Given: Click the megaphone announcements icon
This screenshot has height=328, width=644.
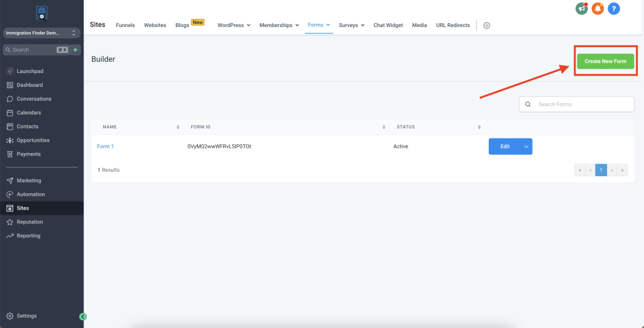Looking at the screenshot, I should [x=582, y=9].
